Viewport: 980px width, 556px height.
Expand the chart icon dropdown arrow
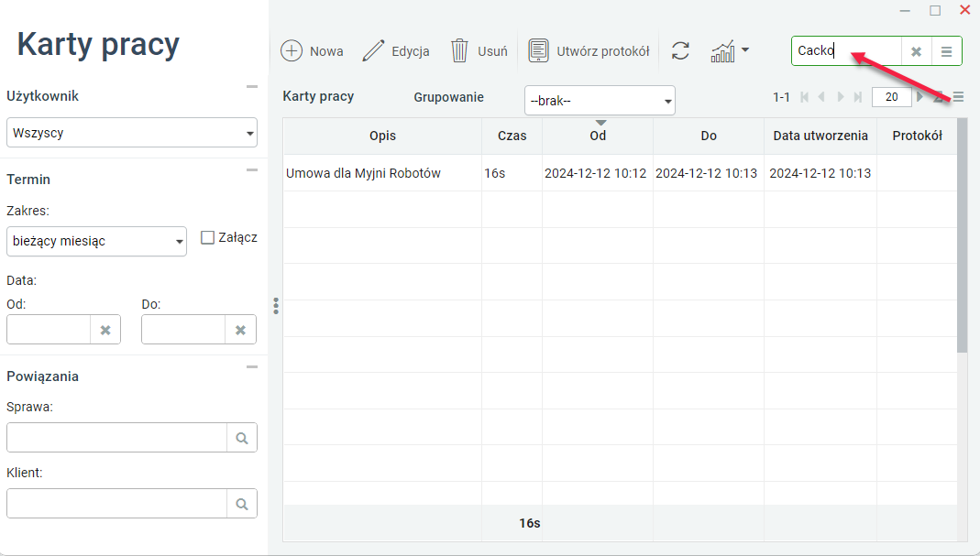[745, 49]
